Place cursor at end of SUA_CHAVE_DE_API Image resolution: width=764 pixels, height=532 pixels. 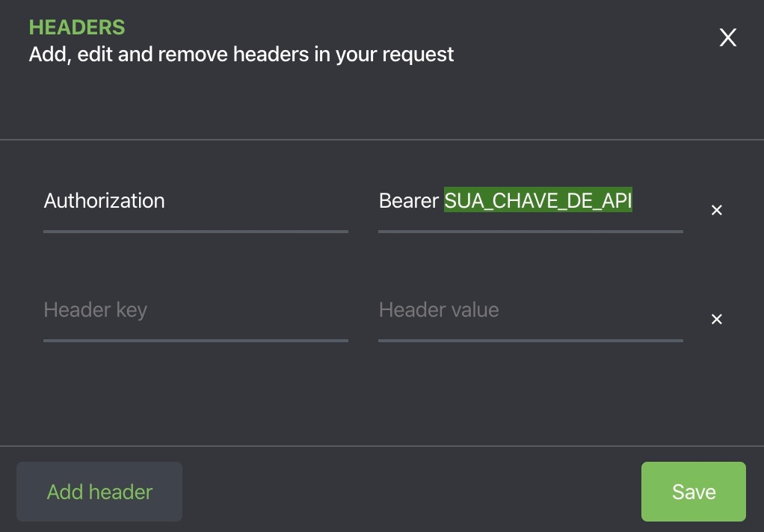[632, 201]
